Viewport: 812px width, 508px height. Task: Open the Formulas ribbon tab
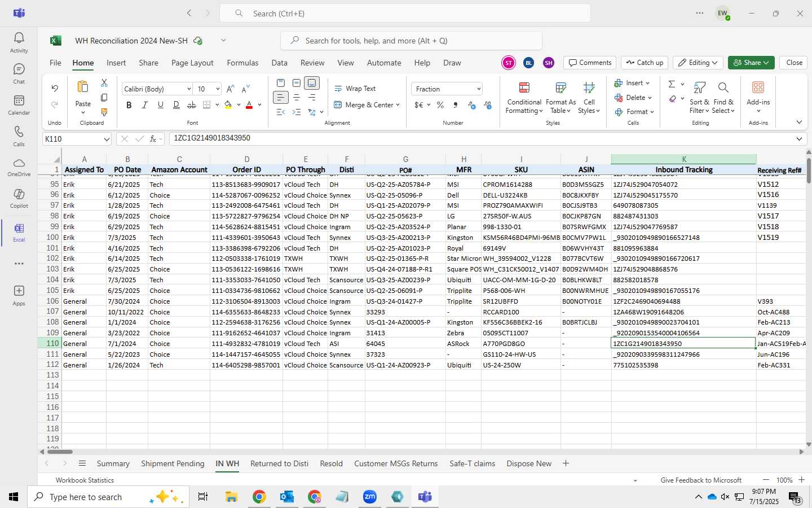coord(242,63)
